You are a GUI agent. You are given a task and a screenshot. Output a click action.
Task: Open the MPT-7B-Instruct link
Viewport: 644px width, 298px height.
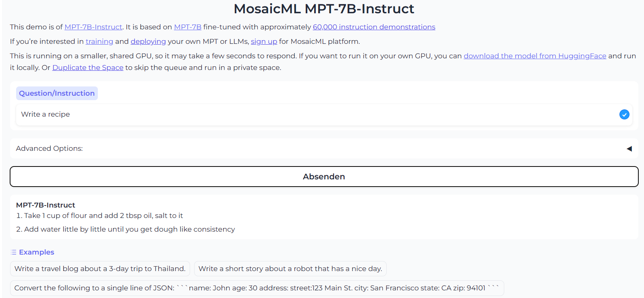click(93, 27)
